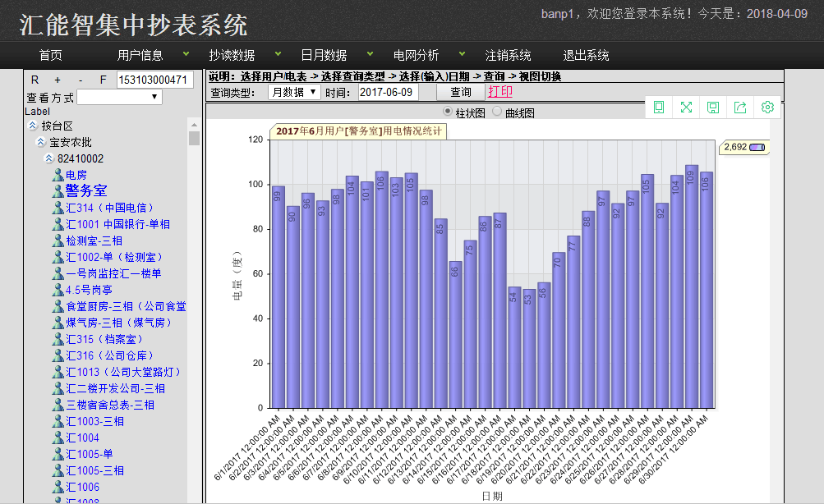
Task: Click the + expand-all tree button
Action: pos(58,80)
